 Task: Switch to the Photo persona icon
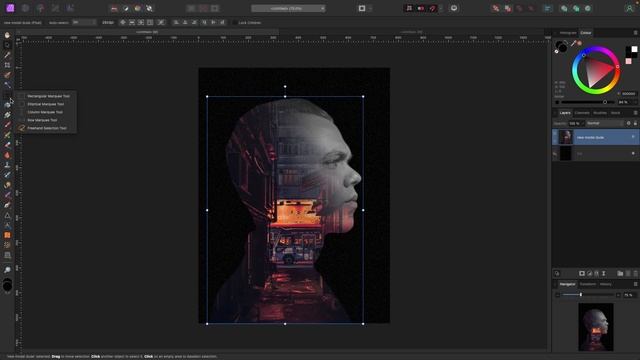tap(10, 8)
